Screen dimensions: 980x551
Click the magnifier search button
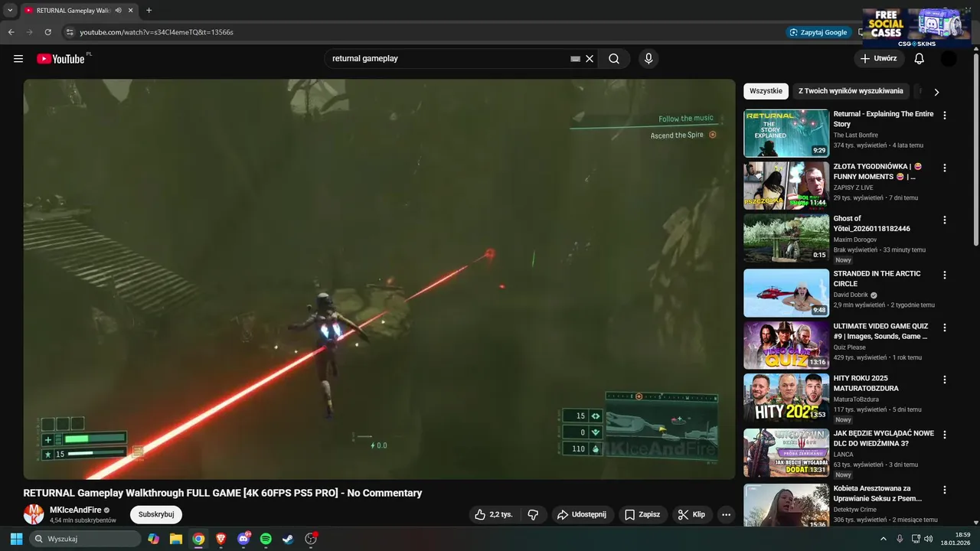pos(614,59)
